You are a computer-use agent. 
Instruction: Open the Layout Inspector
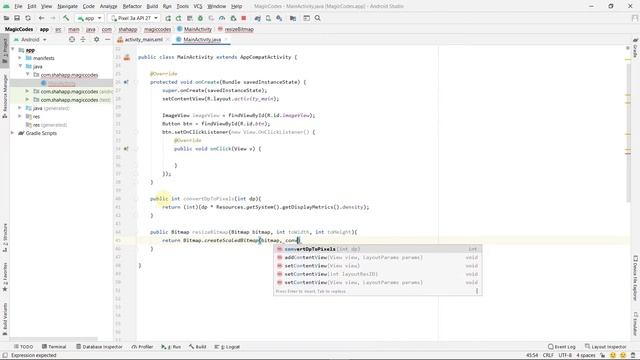605,347
